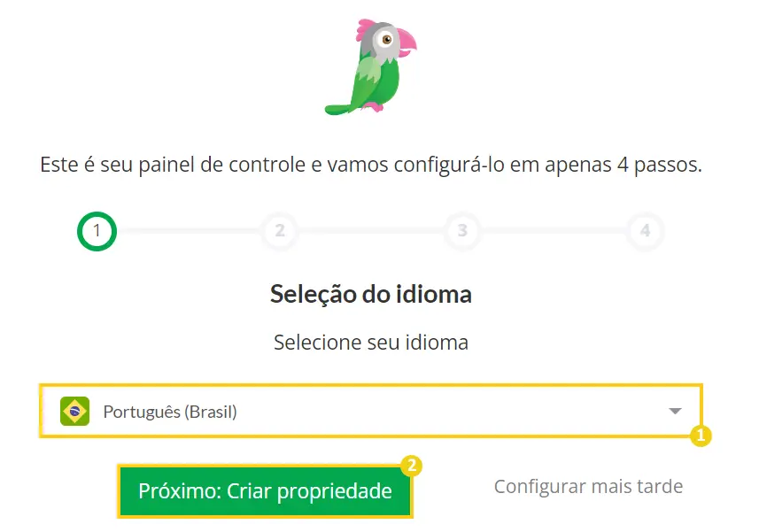
Task: Click the Seleção do idioma heading
Action: (x=371, y=294)
